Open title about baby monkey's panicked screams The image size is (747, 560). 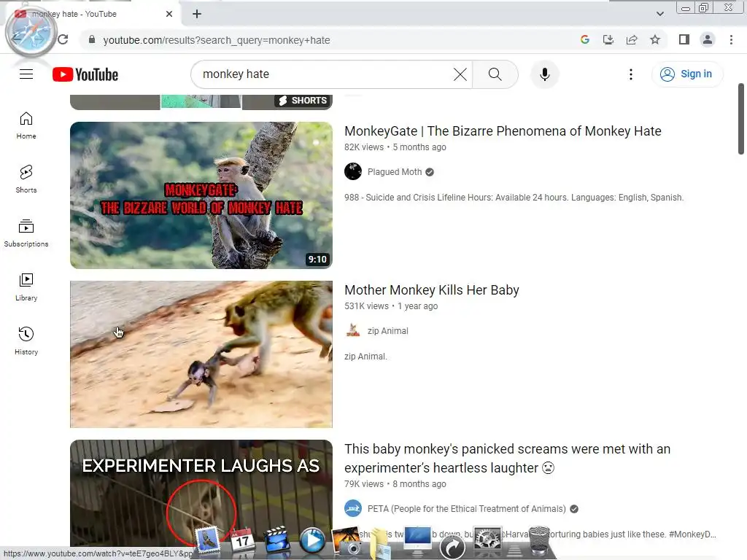coord(508,458)
